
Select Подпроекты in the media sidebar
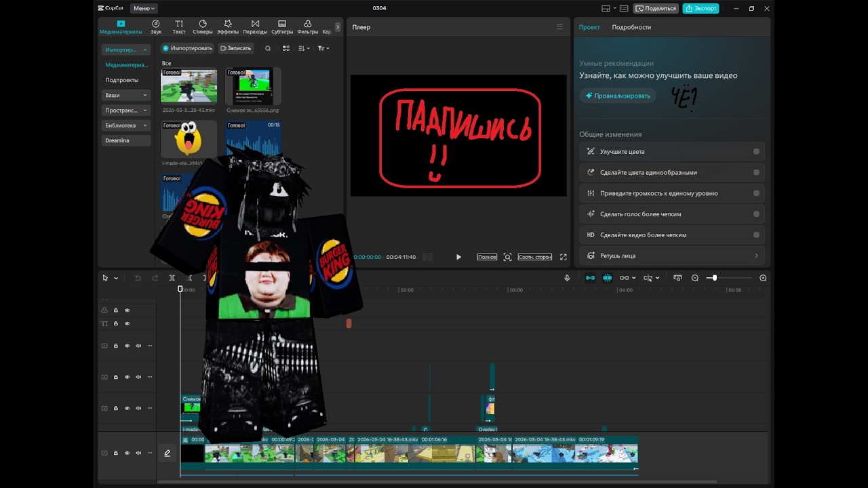(121, 80)
